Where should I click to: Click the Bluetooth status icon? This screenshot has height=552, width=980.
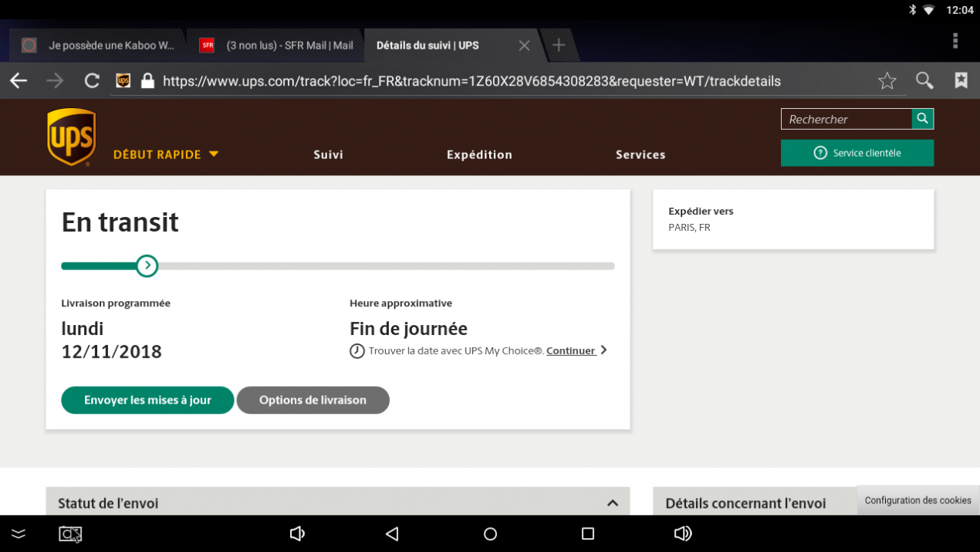tap(911, 10)
